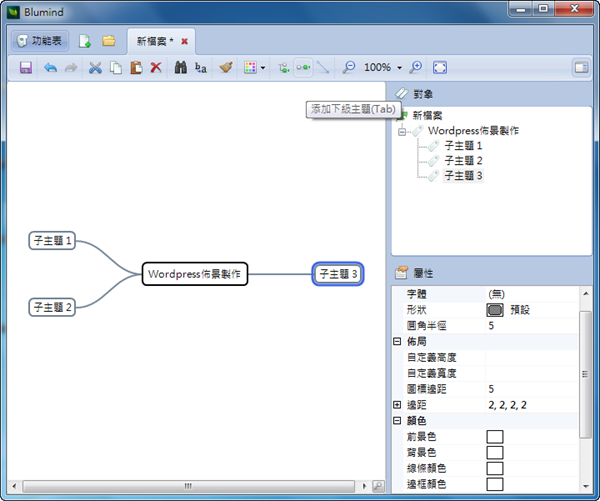Open the theme color grid icon
Image resolution: width=600 pixels, height=501 pixels.
(x=250, y=68)
